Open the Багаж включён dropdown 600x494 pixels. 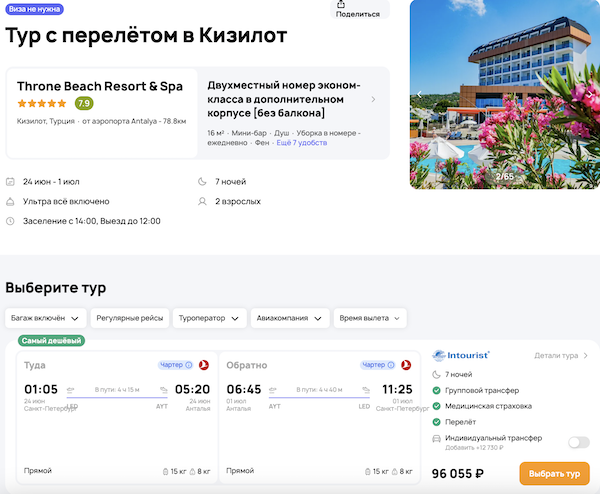[45, 318]
